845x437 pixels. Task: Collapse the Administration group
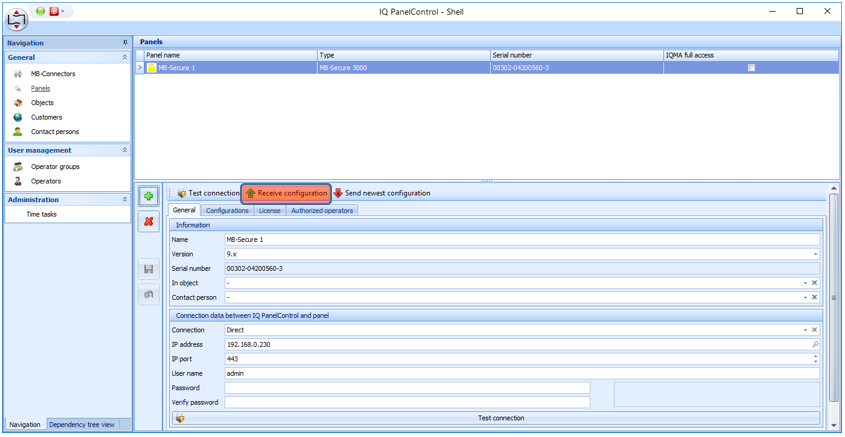pyautogui.click(x=124, y=200)
